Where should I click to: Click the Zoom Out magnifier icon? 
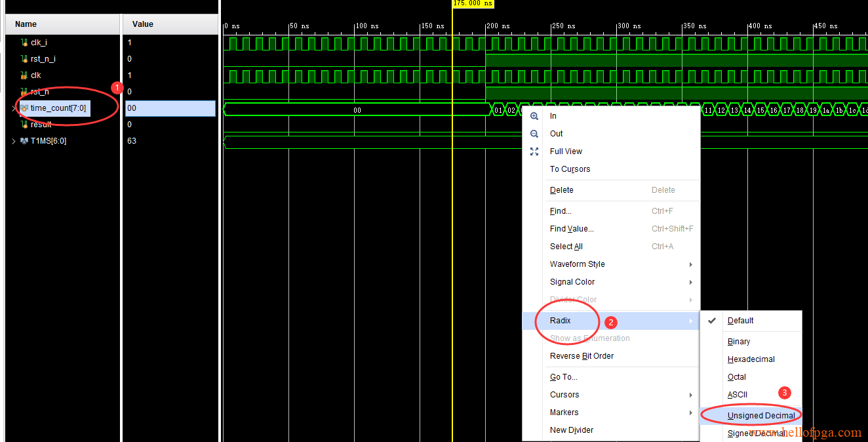[x=534, y=134]
